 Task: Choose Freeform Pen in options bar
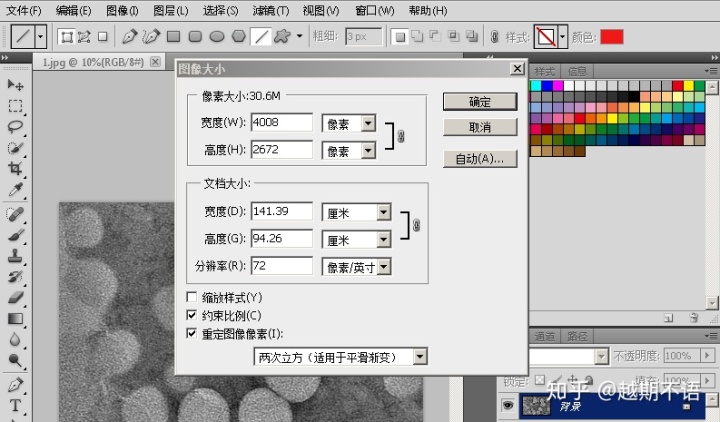[151, 36]
